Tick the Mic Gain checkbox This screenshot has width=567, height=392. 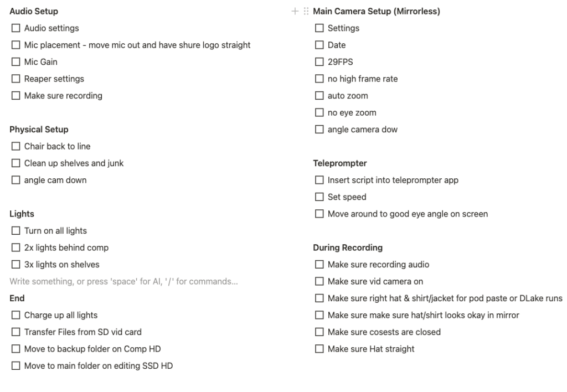tap(16, 61)
